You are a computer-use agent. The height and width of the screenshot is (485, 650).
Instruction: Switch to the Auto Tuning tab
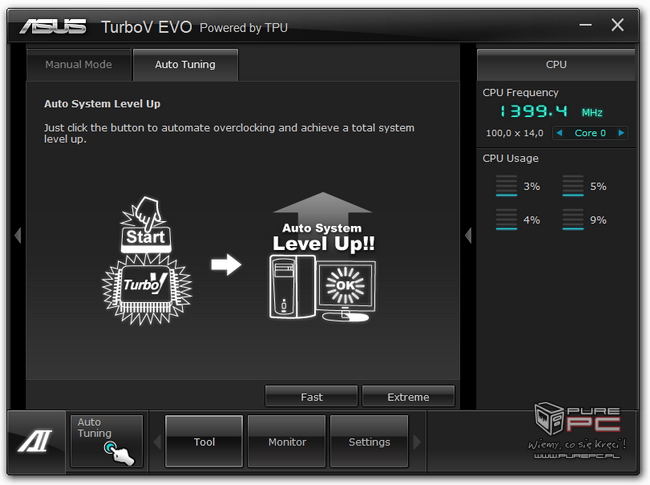point(185,65)
